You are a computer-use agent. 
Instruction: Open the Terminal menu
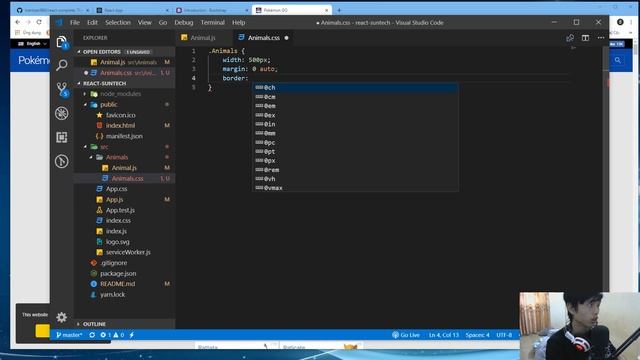(x=213, y=22)
